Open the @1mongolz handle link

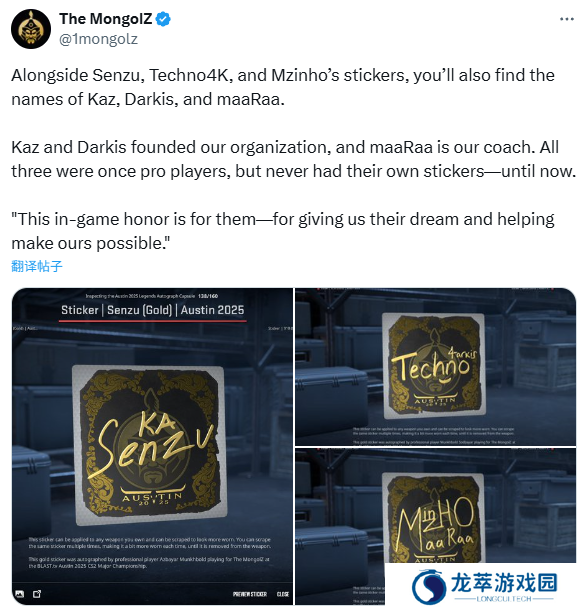pos(98,39)
